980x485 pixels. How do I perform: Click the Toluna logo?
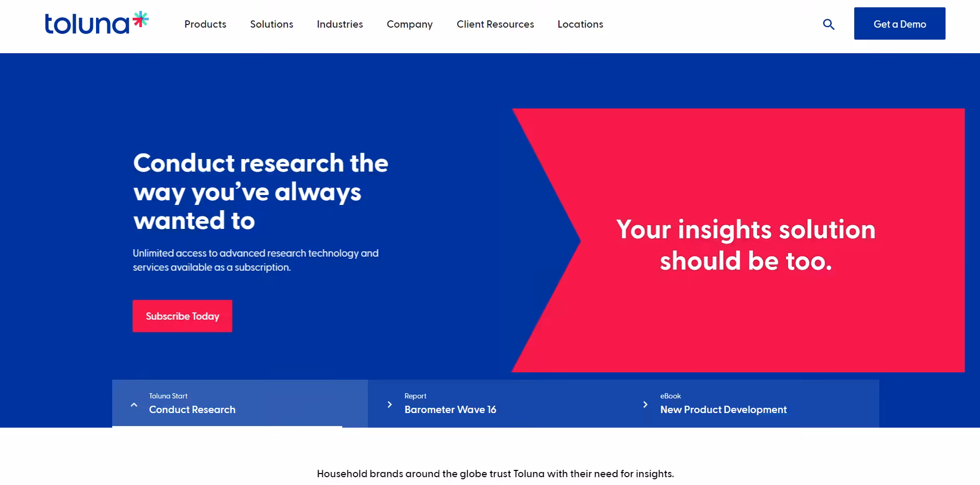97,23
